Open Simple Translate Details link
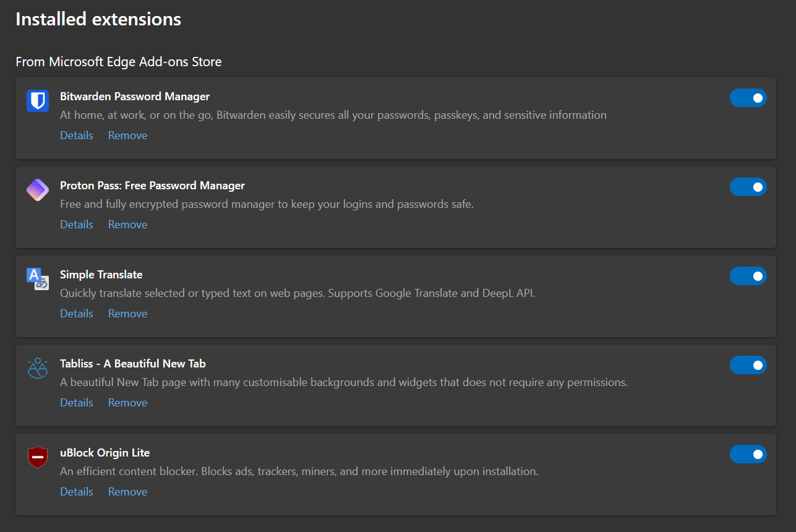 77,314
